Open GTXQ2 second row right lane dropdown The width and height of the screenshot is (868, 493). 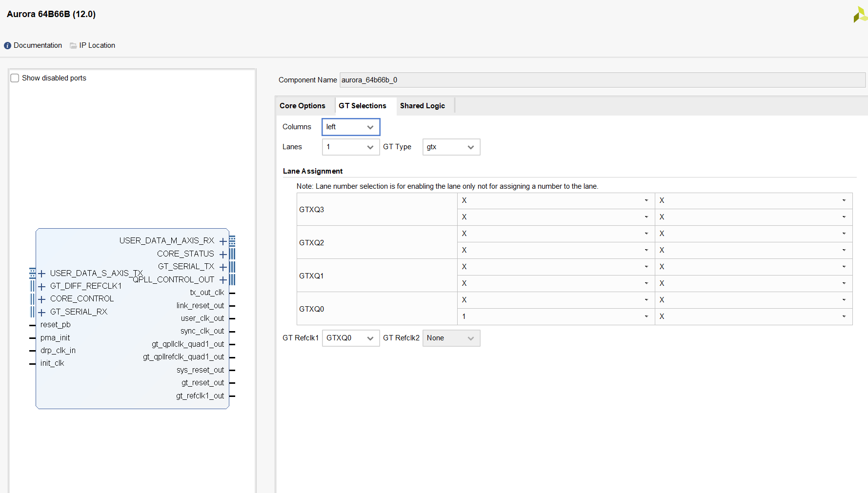pyautogui.click(x=753, y=250)
